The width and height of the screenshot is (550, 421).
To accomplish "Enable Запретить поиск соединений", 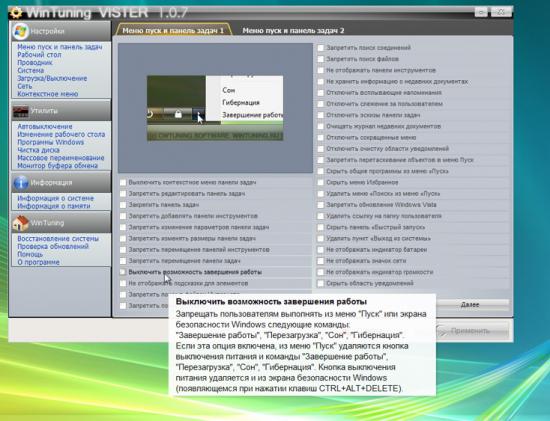I will tap(321, 48).
